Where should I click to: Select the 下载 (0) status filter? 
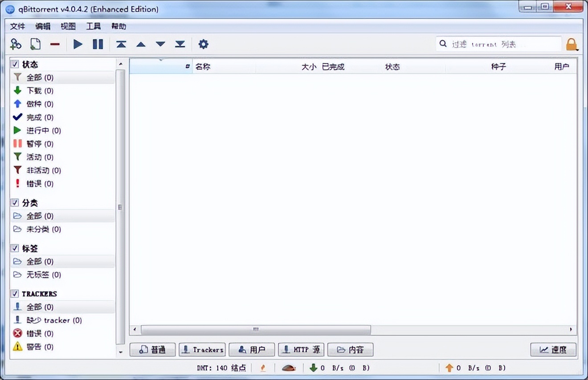click(x=62, y=91)
